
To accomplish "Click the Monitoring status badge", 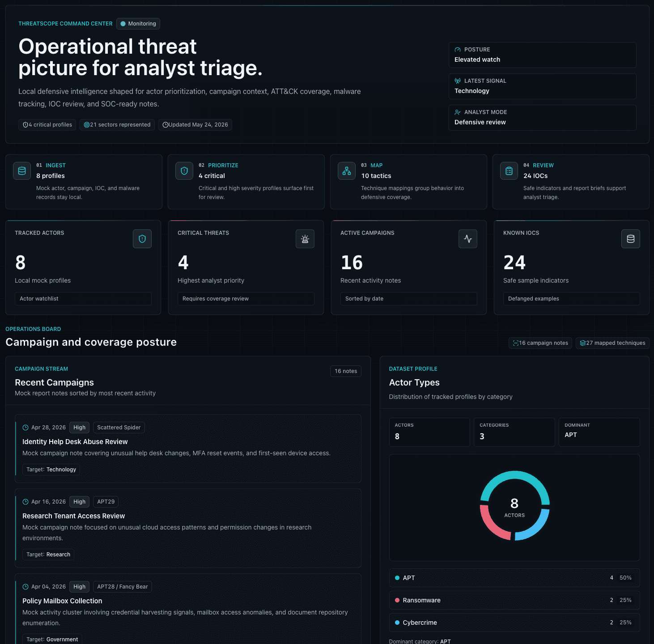I will (138, 24).
